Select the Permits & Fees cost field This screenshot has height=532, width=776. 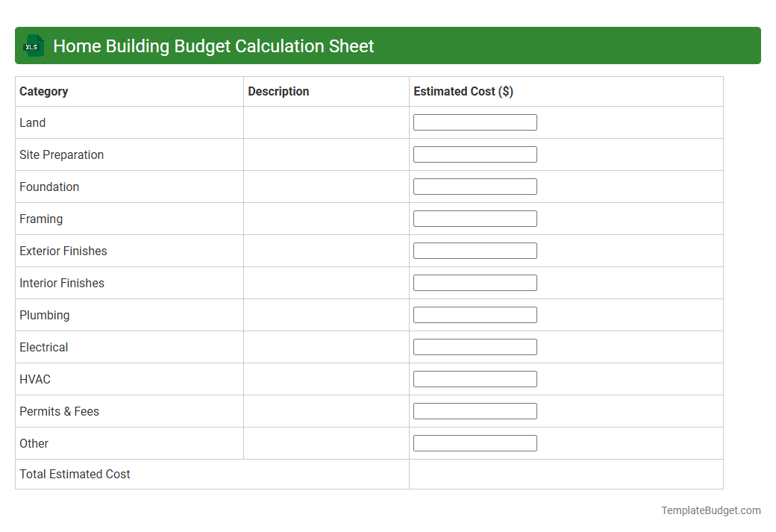475,410
